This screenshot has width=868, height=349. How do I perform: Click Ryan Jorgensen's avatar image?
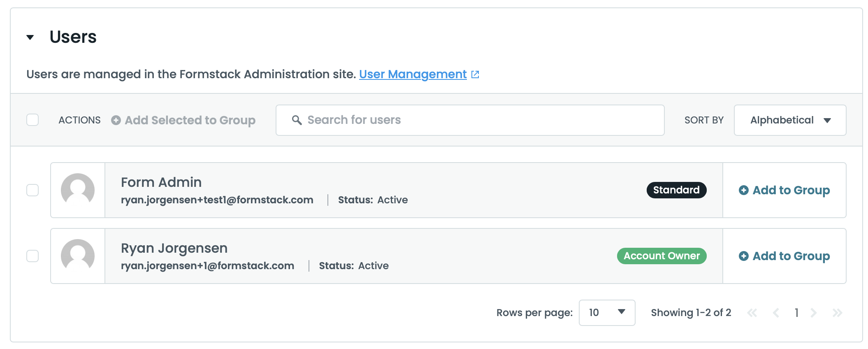click(78, 256)
